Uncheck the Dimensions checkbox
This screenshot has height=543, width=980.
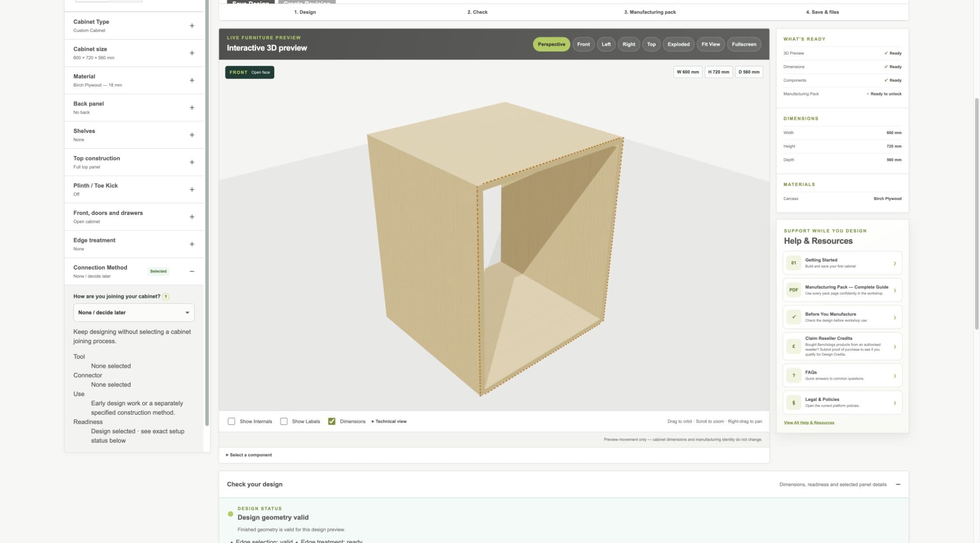click(x=332, y=421)
